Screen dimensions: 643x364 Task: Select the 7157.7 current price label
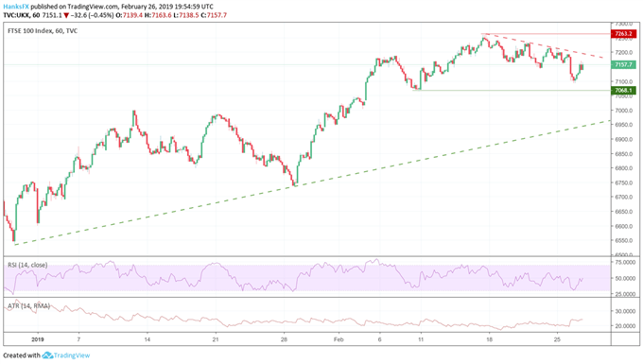[x=623, y=65]
